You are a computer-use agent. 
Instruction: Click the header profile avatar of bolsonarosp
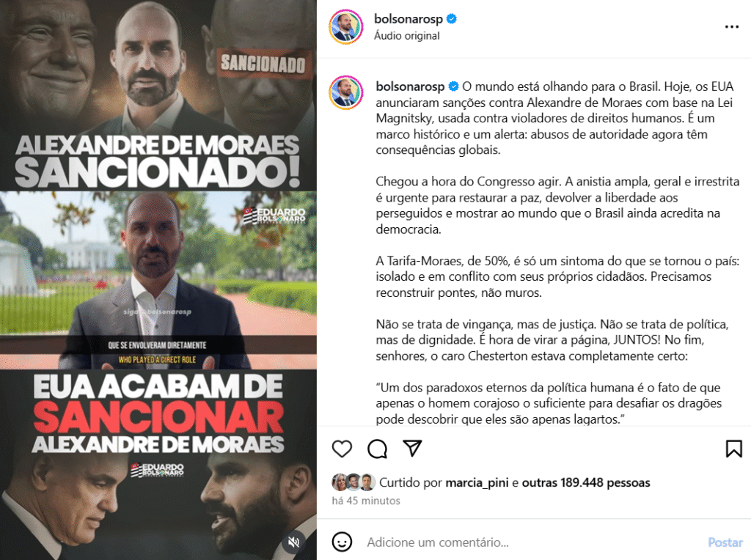coord(346,27)
